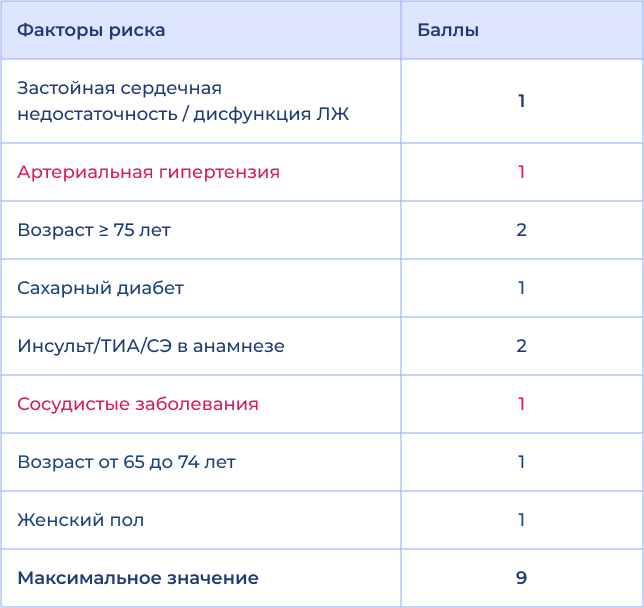Click the red score beside "Сосудистые заболевания"
644x608 pixels.
(x=521, y=404)
